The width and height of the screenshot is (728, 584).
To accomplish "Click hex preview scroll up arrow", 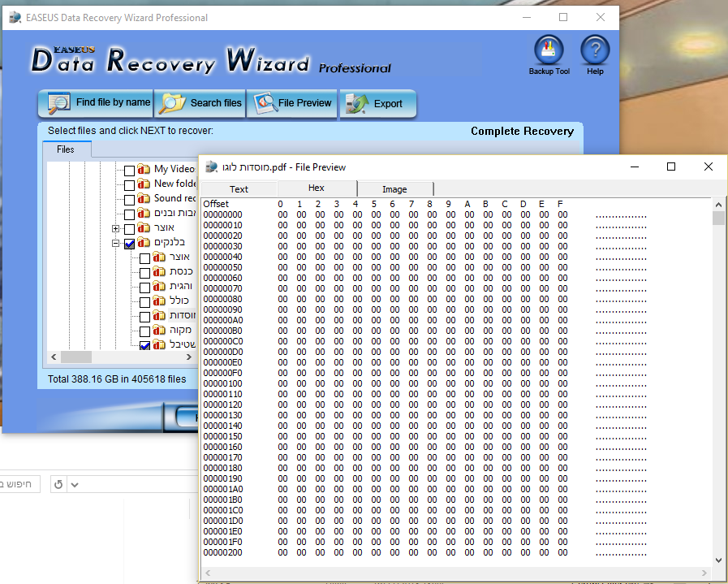I will tap(718, 205).
